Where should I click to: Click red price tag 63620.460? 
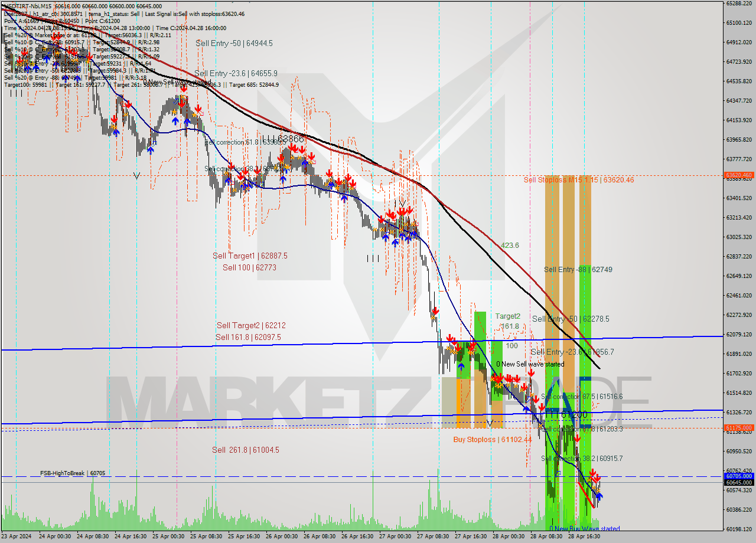point(739,175)
